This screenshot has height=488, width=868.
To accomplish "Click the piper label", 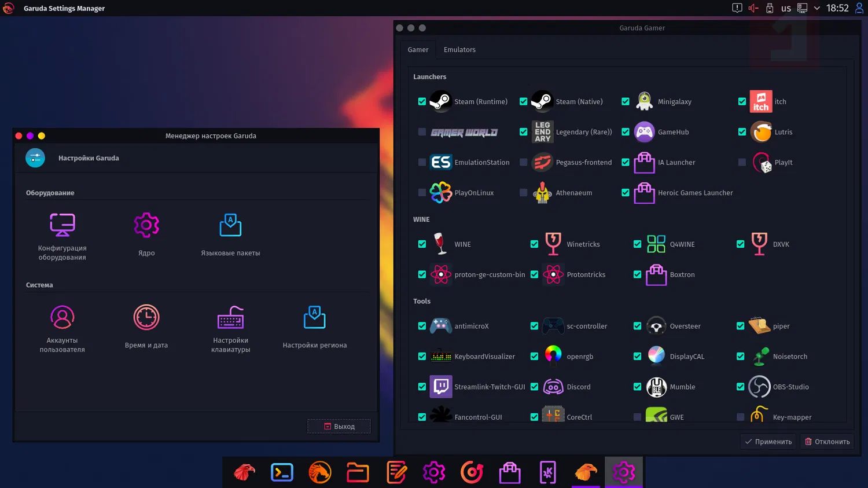I will point(781,326).
